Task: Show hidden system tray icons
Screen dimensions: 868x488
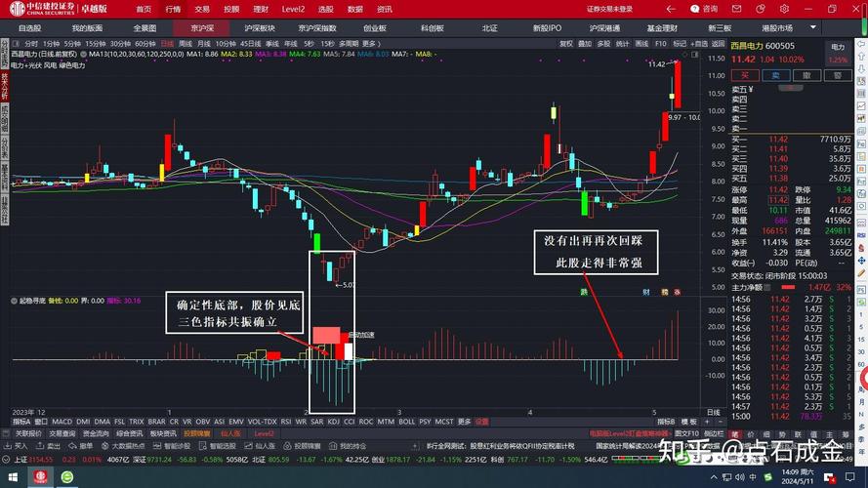Action: click(x=714, y=477)
